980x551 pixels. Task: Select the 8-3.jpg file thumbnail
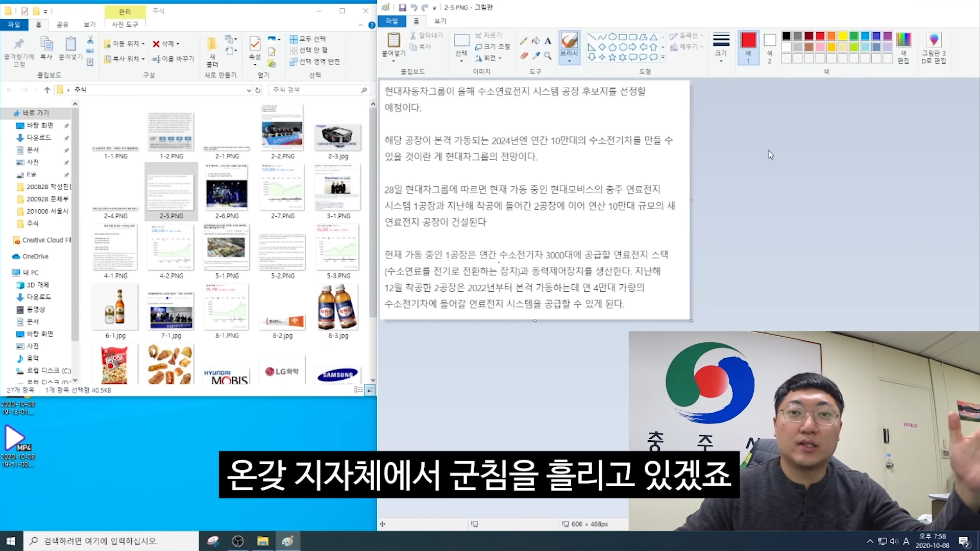click(x=338, y=312)
